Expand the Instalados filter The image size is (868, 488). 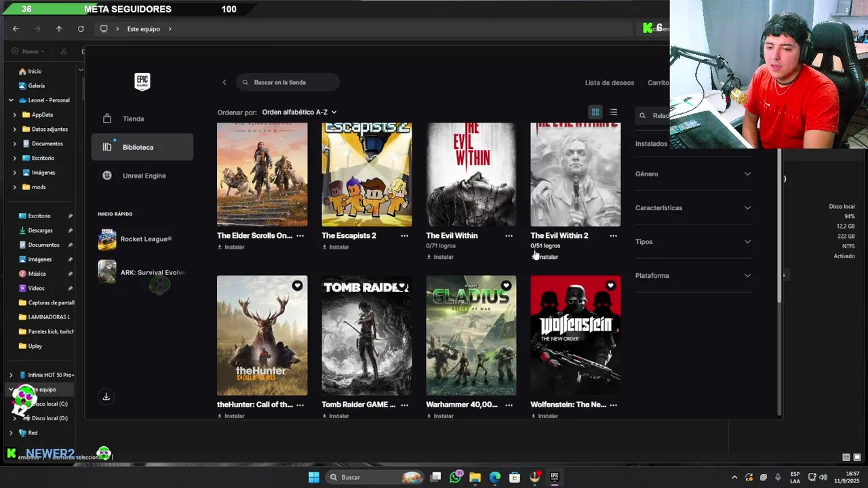point(652,144)
